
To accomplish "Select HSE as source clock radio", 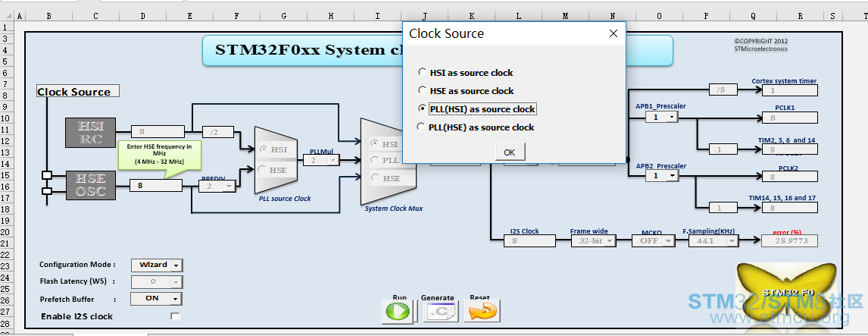I will coord(423,90).
